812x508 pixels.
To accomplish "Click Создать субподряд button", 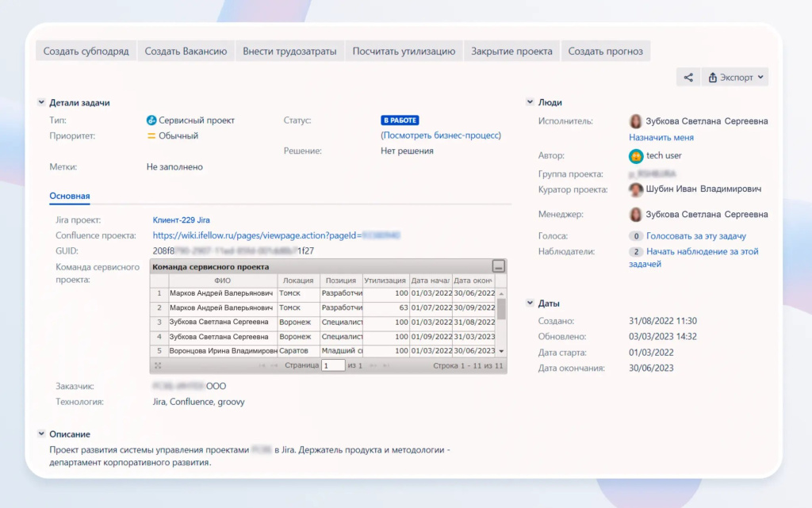I will coord(86,52).
